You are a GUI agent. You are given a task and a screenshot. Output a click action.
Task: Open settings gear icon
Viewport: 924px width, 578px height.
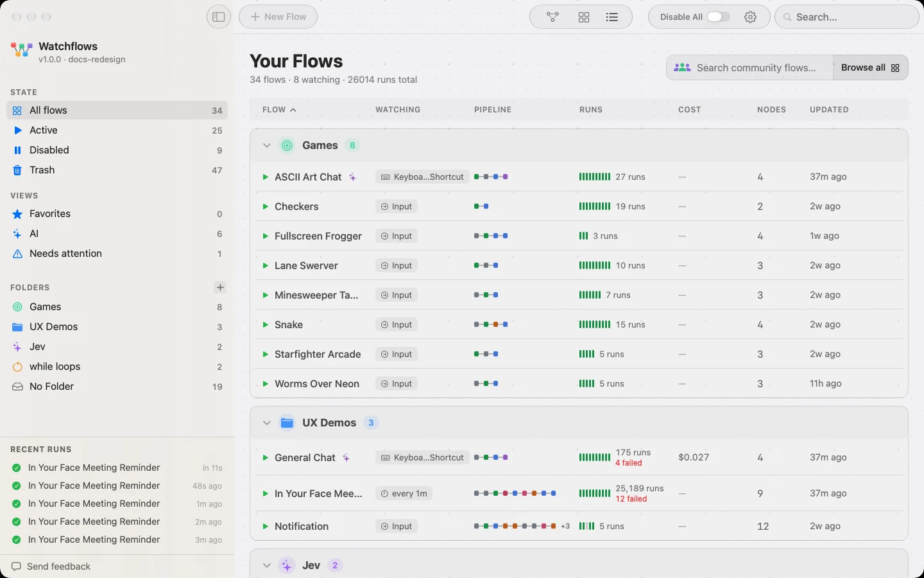(750, 17)
